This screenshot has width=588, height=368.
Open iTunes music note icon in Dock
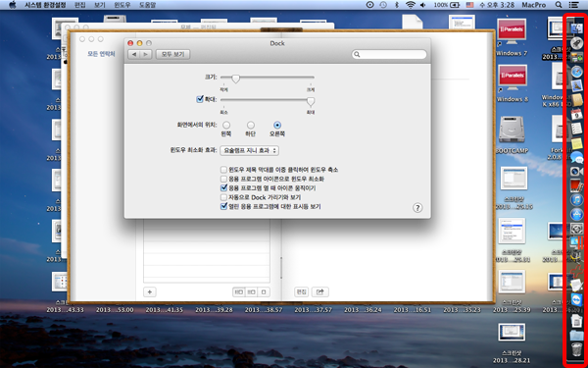click(577, 200)
